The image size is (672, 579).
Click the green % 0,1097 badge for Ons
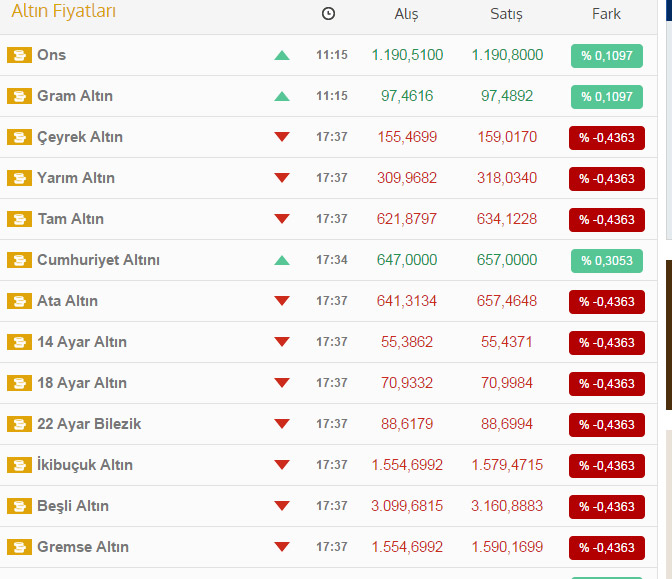pos(607,56)
